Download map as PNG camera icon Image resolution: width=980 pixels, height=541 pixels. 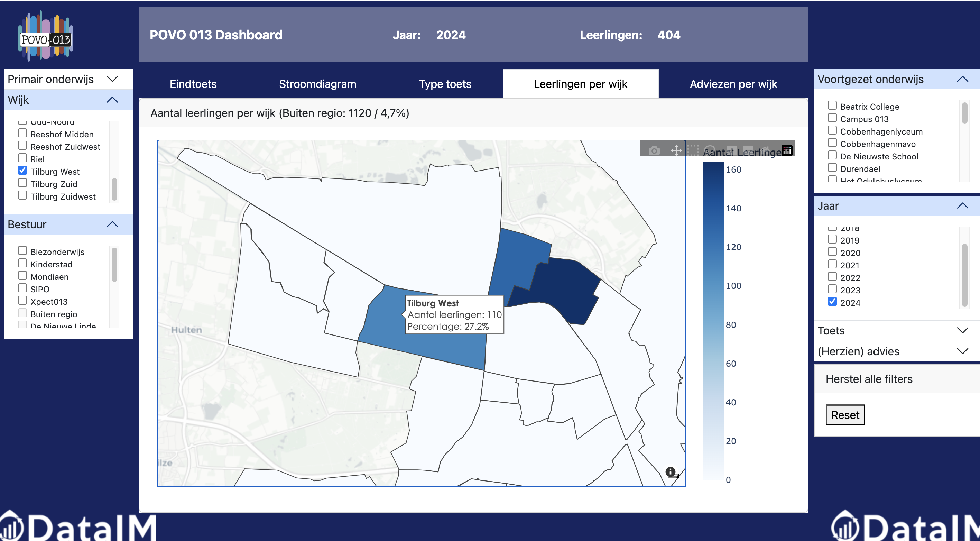[x=654, y=151]
